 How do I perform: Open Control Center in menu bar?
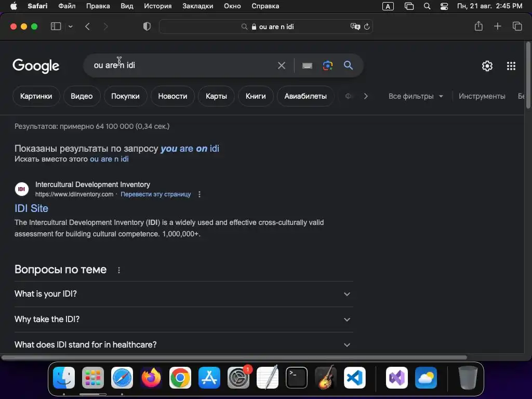[x=444, y=6]
